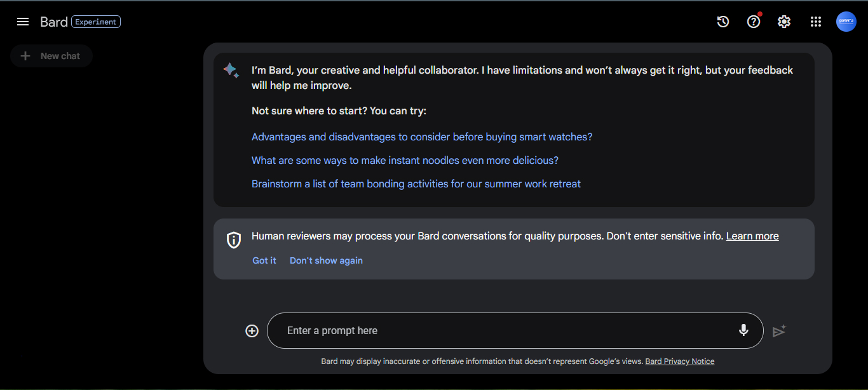This screenshot has width=868, height=390.
Task: Focus the Enter a prompt here field
Action: click(x=515, y=330)
